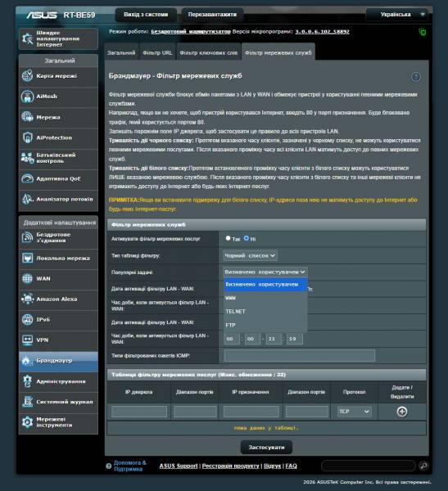Switch to the Фільтр ключових слів tab
This screenshot has width=448, height=491.
click(x=209, y=52)
